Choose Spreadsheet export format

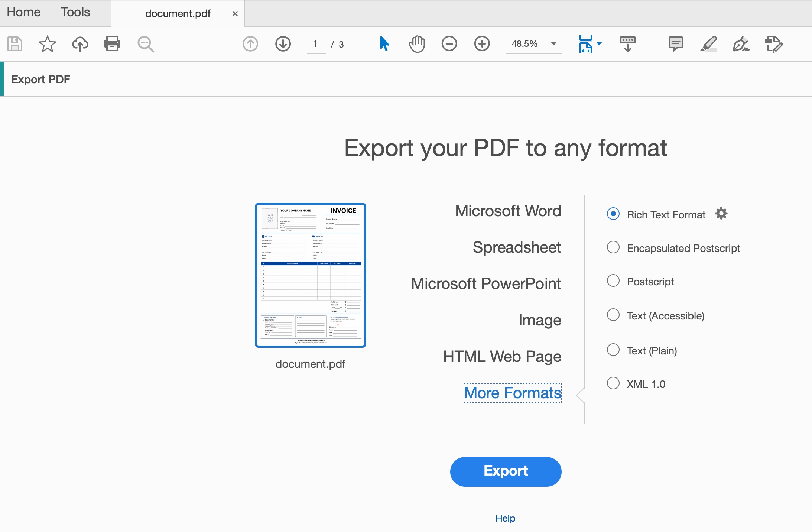tap(517, 247)
